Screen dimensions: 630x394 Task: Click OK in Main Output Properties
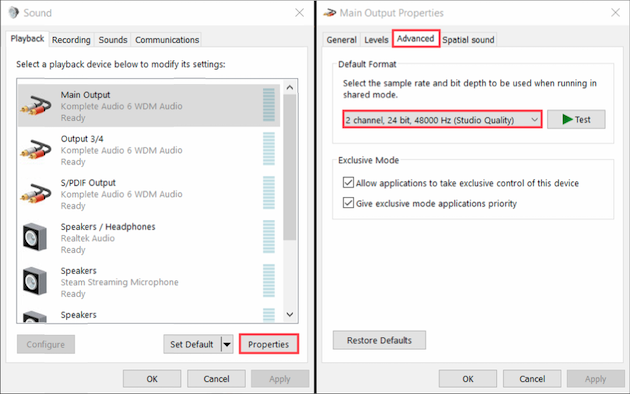pos(468,379)
